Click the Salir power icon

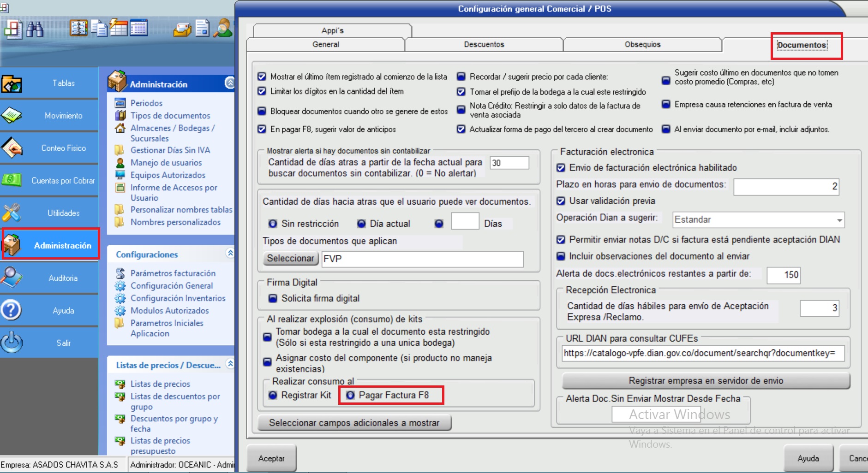(12, 343)
